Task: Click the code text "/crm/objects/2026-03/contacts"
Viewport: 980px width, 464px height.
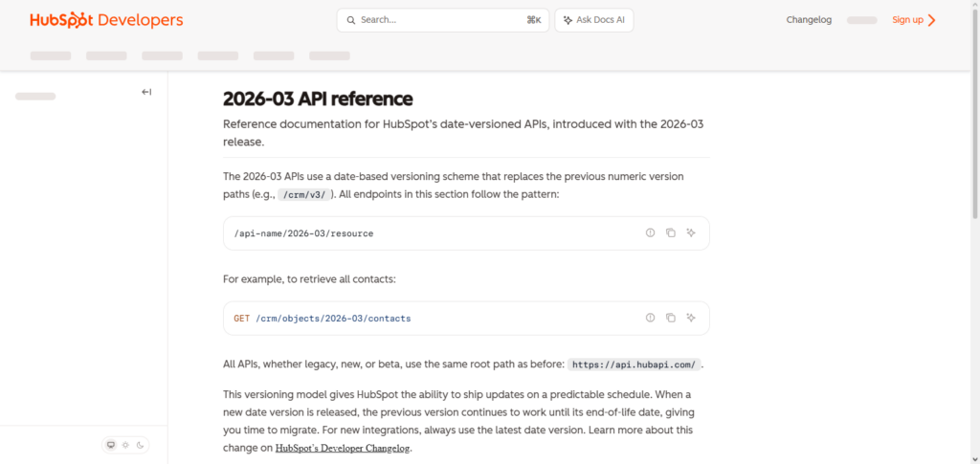Action: click(333, 319)
